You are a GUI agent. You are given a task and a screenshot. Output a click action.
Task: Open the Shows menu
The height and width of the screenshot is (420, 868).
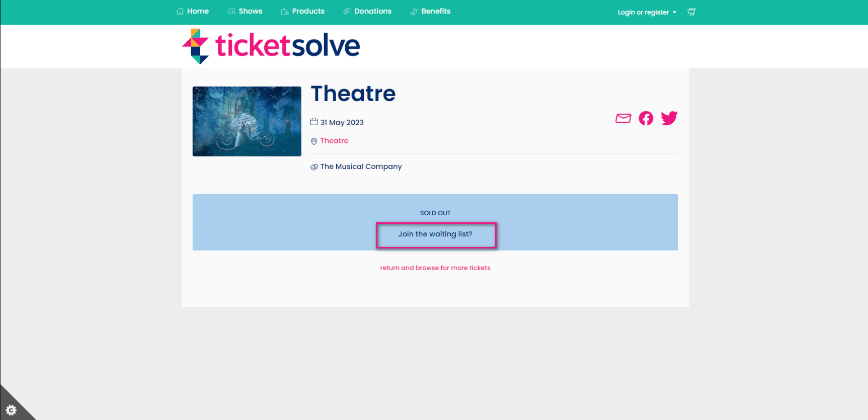click(250, 11)
